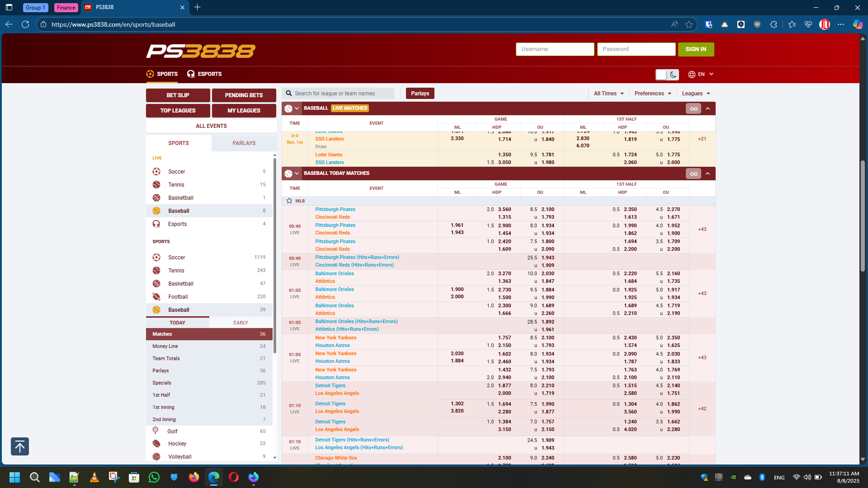
Task: Open Money Line market list
Action: (x=209, y=346)
